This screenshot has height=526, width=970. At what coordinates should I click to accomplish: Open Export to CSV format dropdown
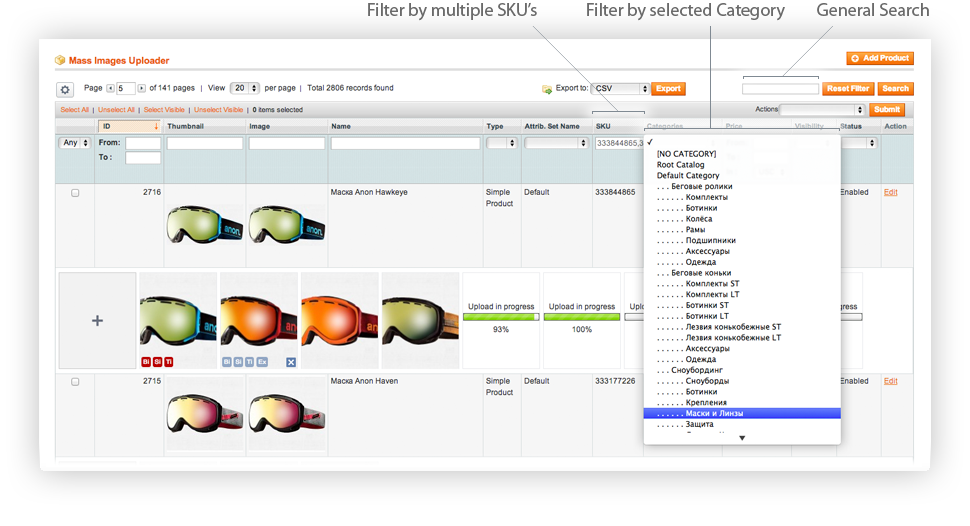tap(620, 88)
